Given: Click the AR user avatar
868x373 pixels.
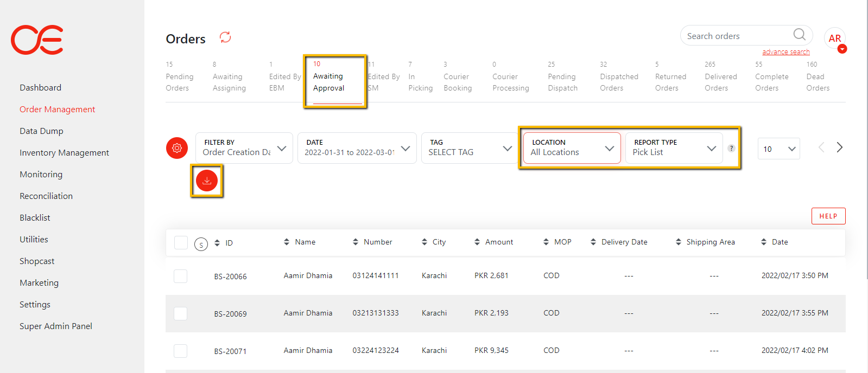Looking at the screenshot, I should [x=834, y=38].
